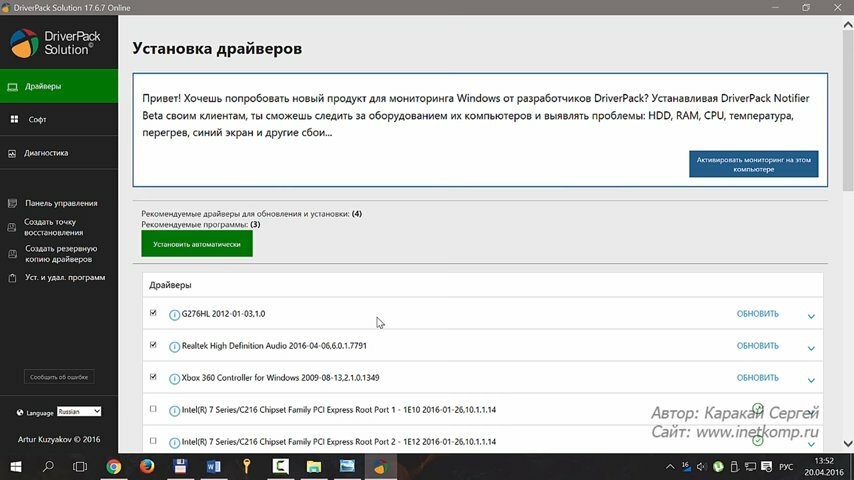The height and width of the screenshot is (480, 854).
Task: Open floppy disk app on taskbar
Action: click(x=180, y=466)
